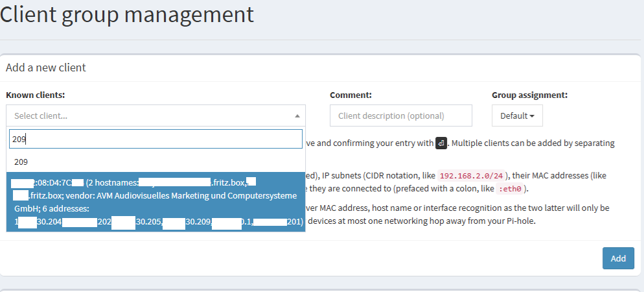Click the Enter key icon in the hint text
This screenshot has height=292, width=644.
441,143
